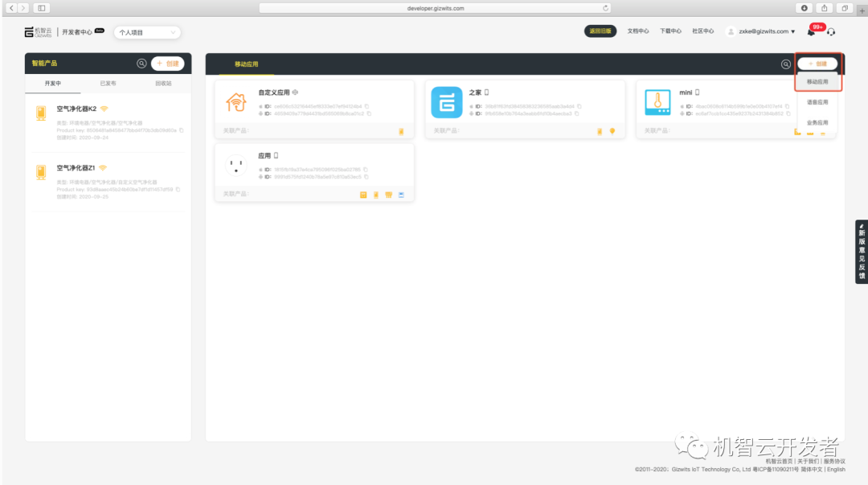Open the 回收站 tab in the product panel
The height and width of the screenshot is (485, 868).
click(x=163, y=83)
